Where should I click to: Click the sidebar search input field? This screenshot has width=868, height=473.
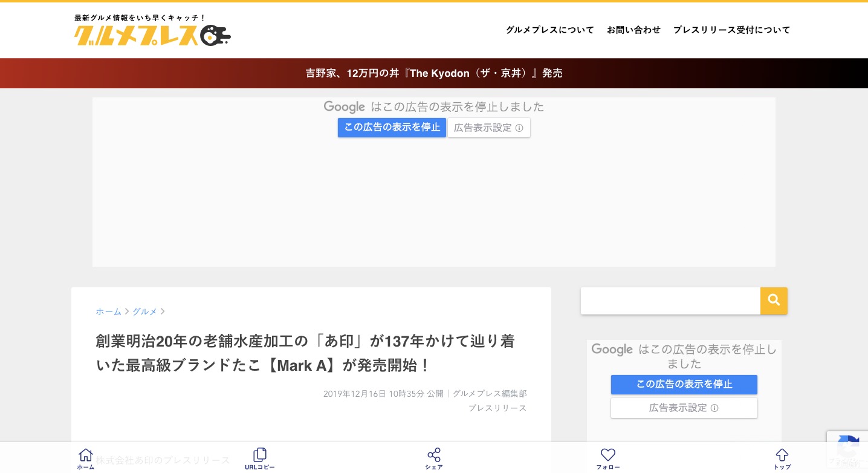(x=670, y=301)
